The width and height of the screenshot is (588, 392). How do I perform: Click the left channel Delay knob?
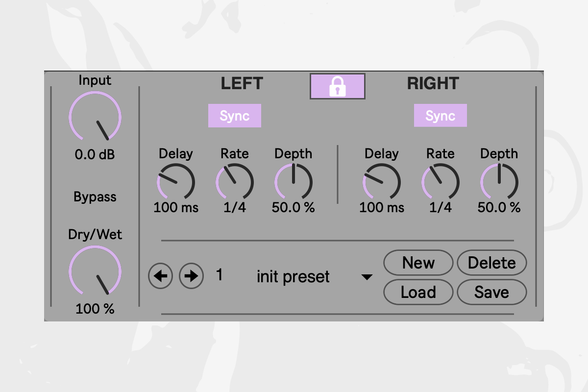point(176,182)
